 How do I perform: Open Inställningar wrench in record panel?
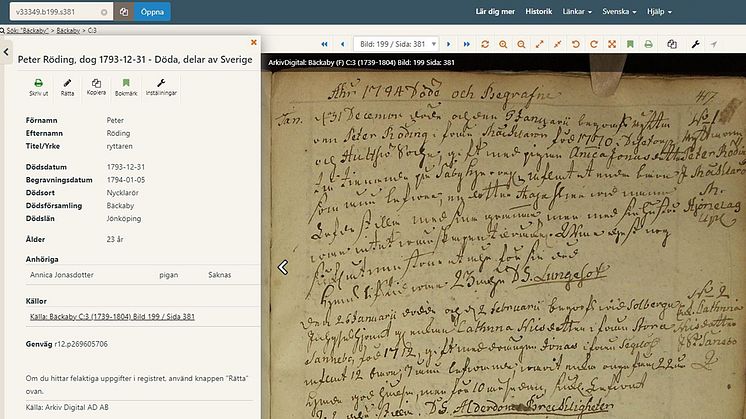click(x=161, y=87)
